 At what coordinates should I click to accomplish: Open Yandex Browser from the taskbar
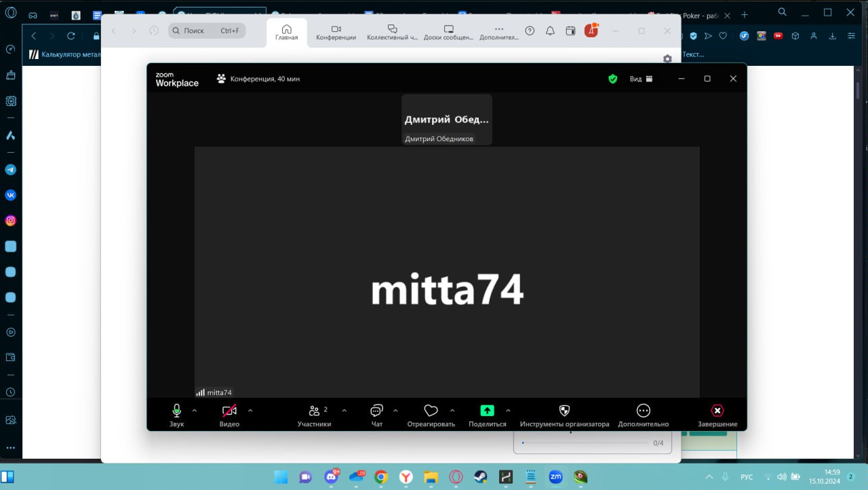(x=406, y=477)
